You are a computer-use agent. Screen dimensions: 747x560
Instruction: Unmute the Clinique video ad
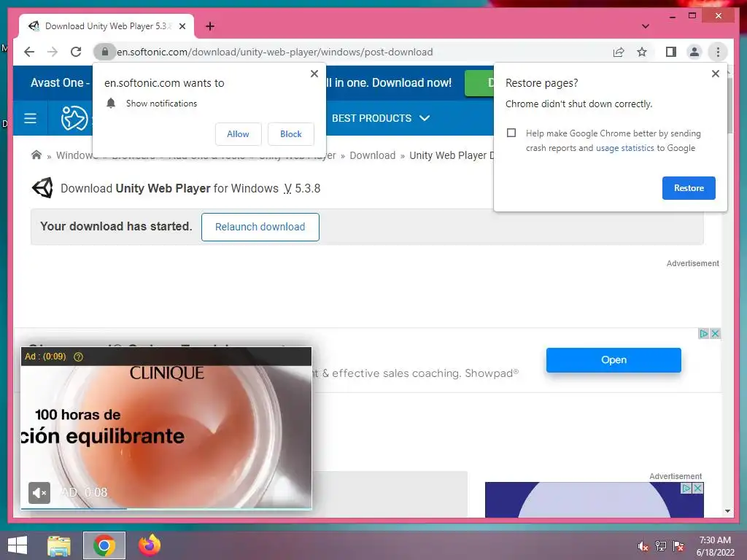(x=39, y=492)
